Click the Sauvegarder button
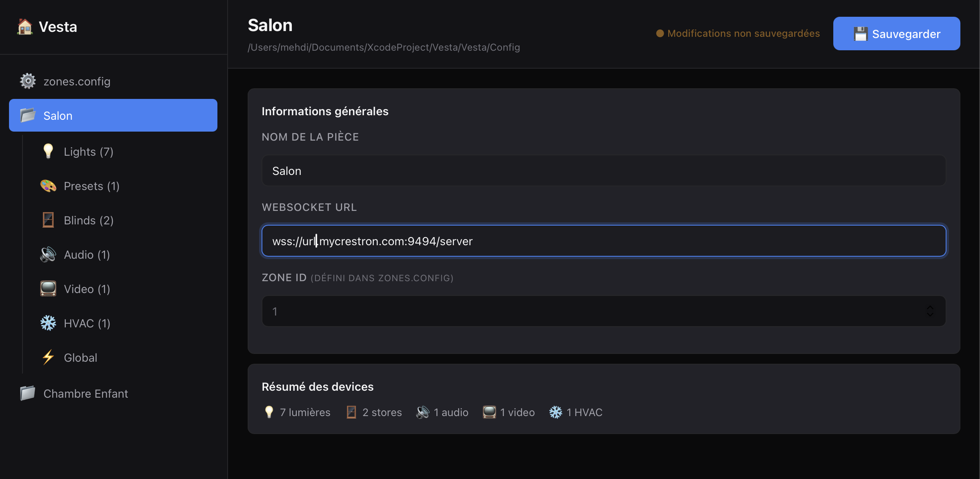Screen dimensions: 980x479 click(x=897, y=34)
